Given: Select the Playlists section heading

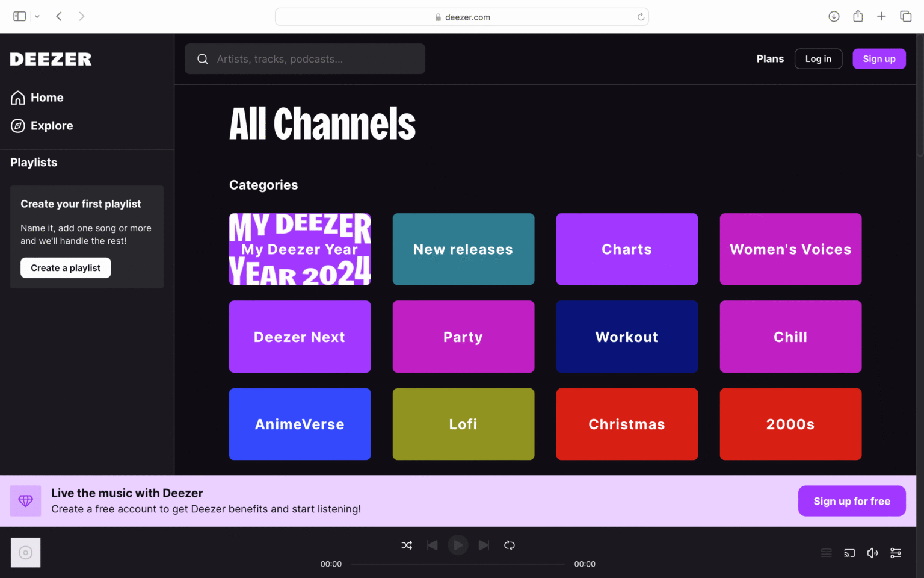Looking at the screenshot, I should pyautogui.click(x=33, y=162).
